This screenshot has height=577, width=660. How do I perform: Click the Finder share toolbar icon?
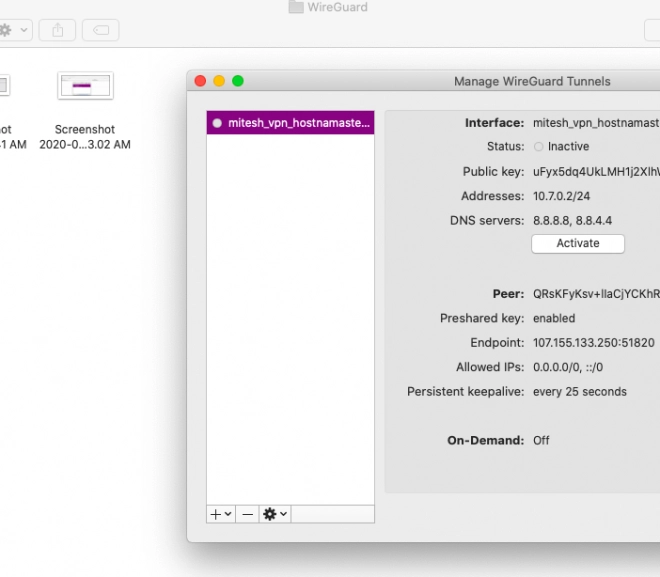click(57, 30)
